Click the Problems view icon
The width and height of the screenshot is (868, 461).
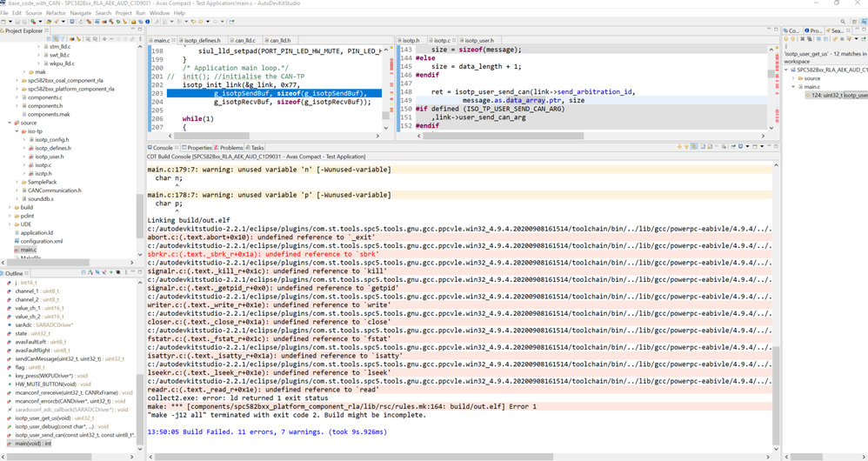click(217, 148)
